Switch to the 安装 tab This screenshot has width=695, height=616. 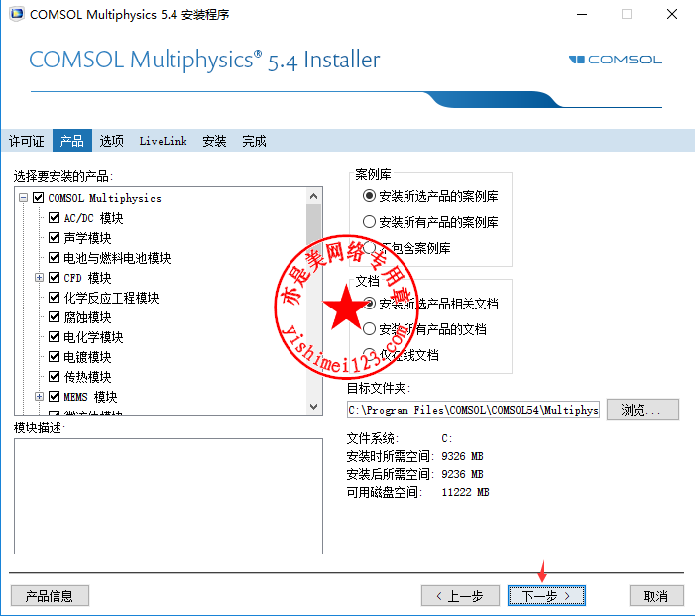click(214, 141)
